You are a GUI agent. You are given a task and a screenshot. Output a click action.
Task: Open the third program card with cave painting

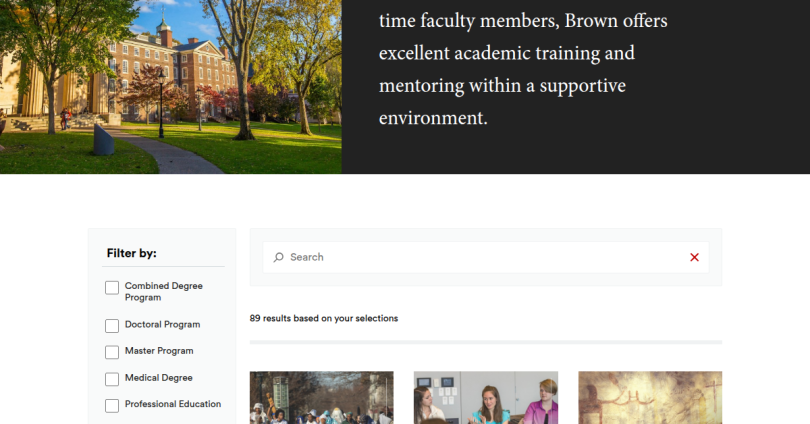[649, 398]
